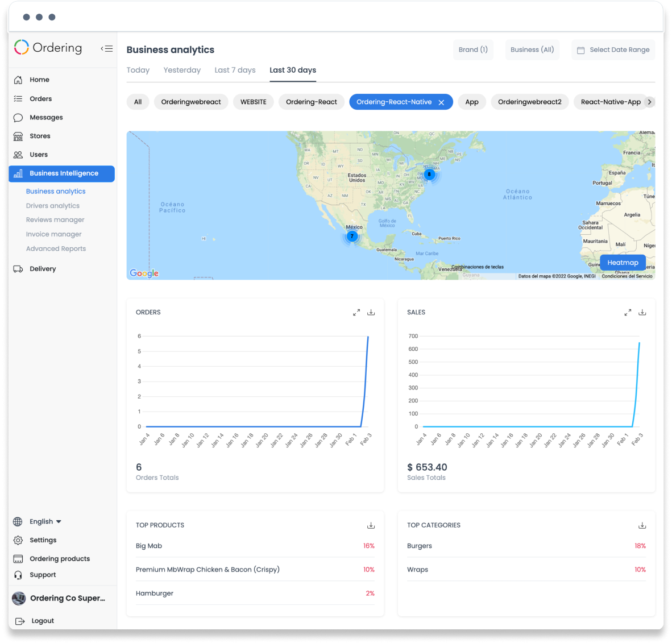
Task: Click the Delivery truck icon
Action: coord(18,269)
